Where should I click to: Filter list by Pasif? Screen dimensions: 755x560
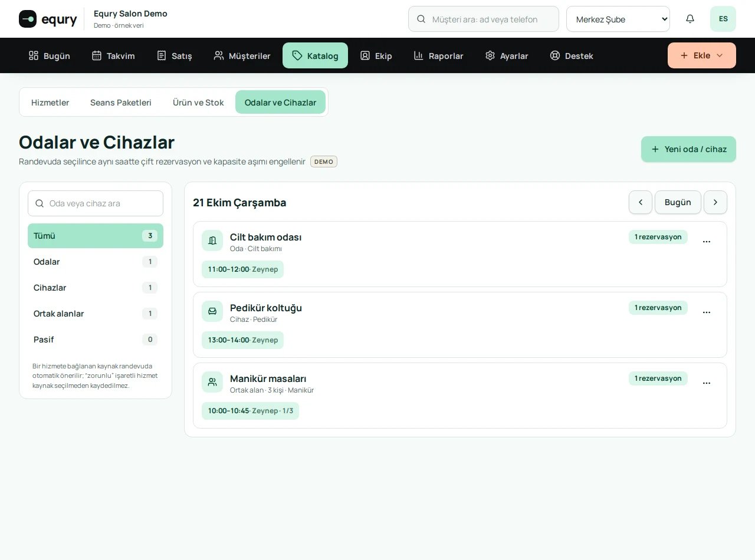(x=96, y=340)
